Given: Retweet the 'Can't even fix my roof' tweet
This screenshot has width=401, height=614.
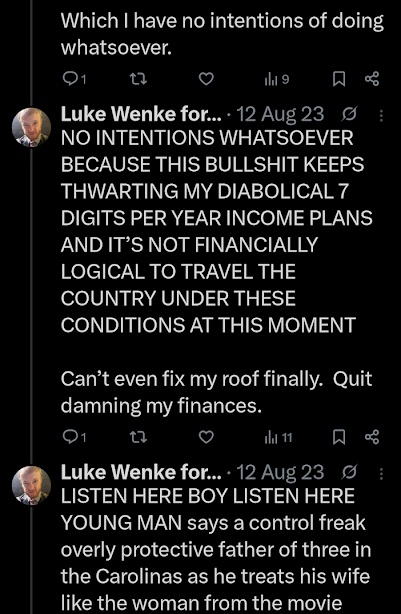Looking at the screenshot, I should pyautogui.click(x=139, y=437).
